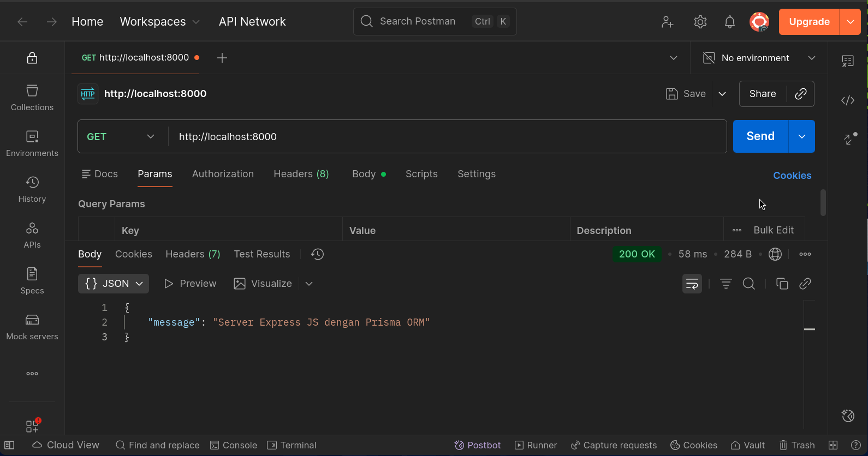Search the response body
868x456 pixels.
pos(748,284)
